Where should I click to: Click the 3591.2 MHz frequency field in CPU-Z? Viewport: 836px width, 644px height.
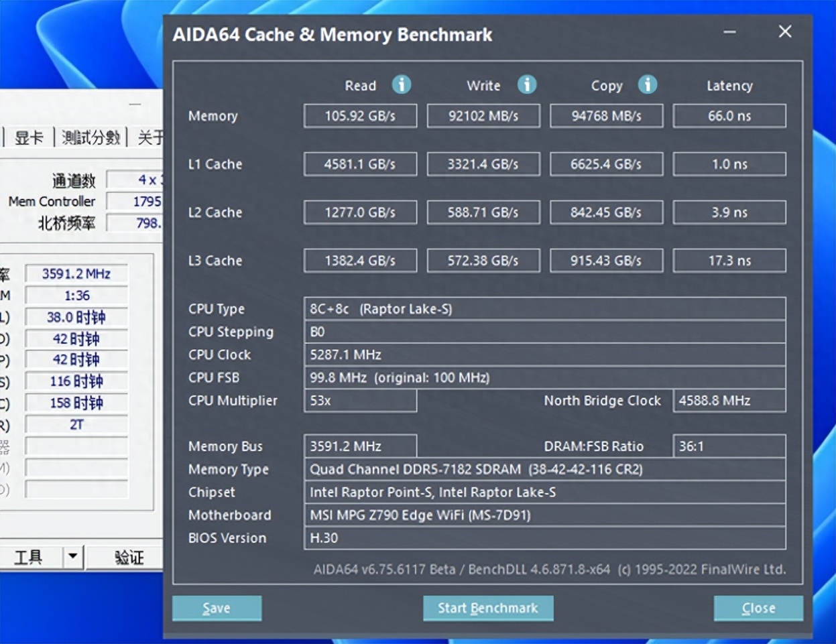76,273
